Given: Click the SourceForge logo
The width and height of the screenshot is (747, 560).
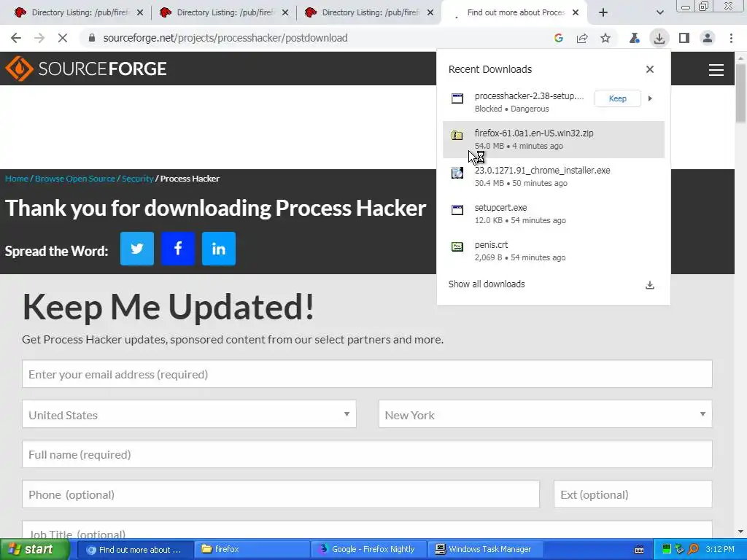Looking at the screenshot, I should coord(86,69).
